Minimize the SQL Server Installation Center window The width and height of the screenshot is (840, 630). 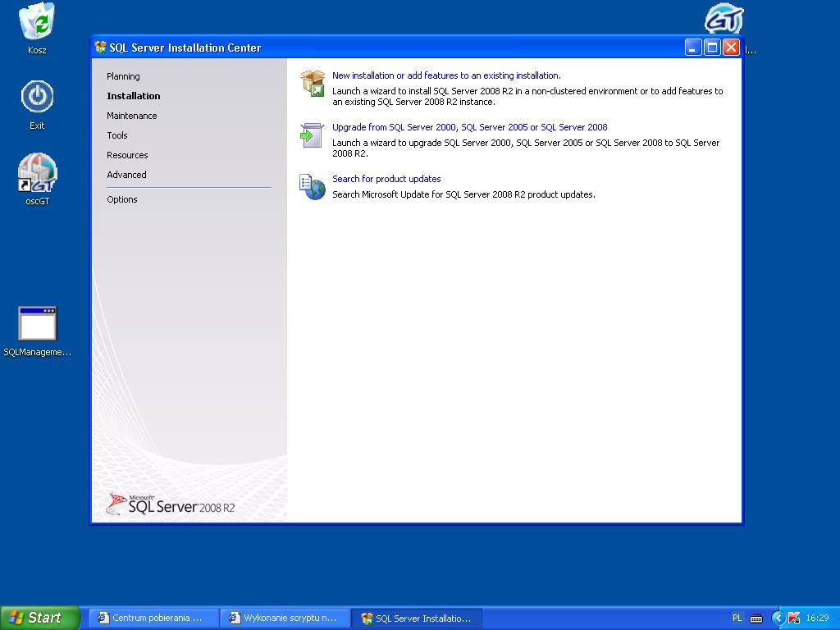click(x=693, y=47)
